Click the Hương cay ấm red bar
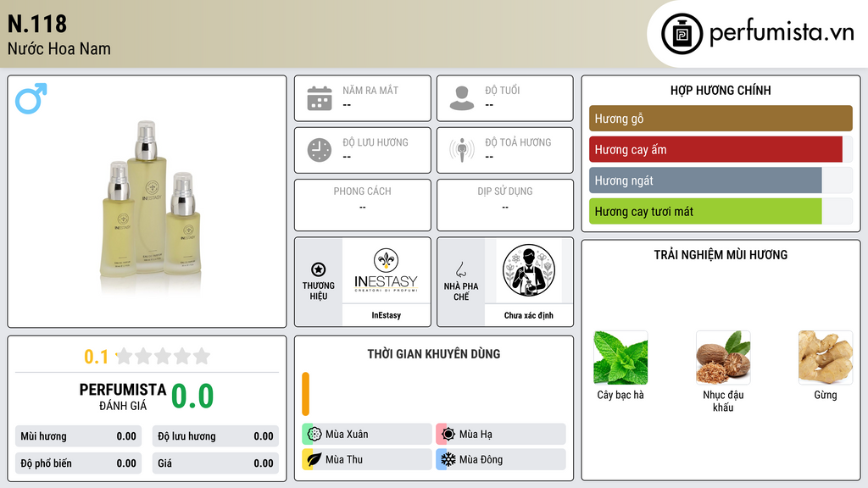 coord(715,149)
